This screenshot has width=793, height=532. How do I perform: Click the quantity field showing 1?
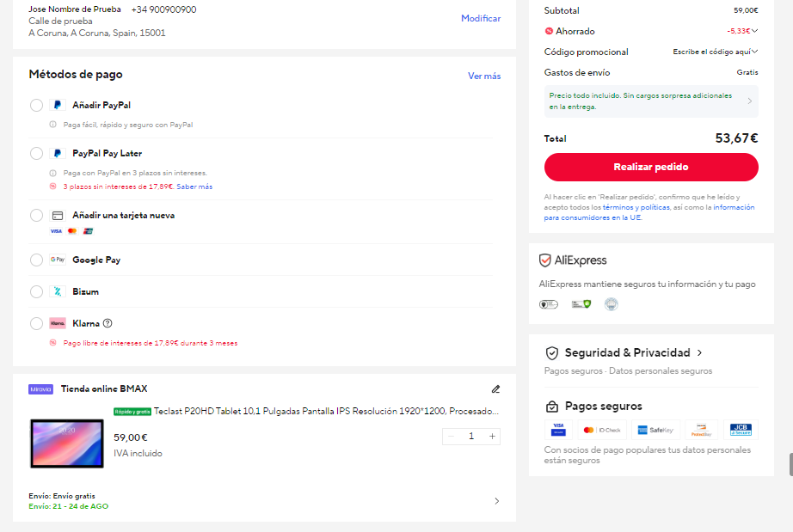pos(471,437)
